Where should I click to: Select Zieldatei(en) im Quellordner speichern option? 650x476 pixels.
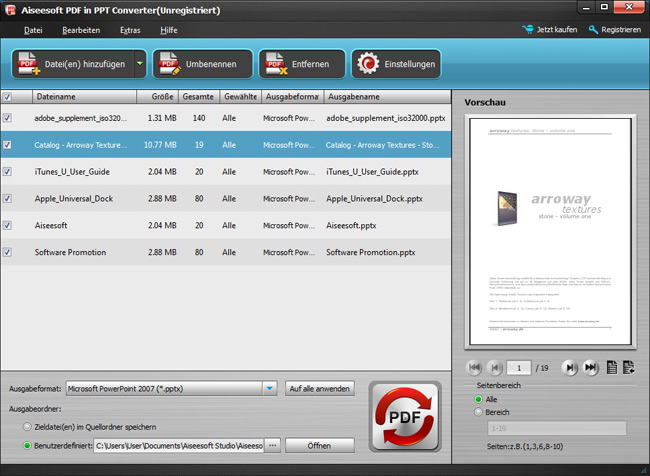(27, 427)
